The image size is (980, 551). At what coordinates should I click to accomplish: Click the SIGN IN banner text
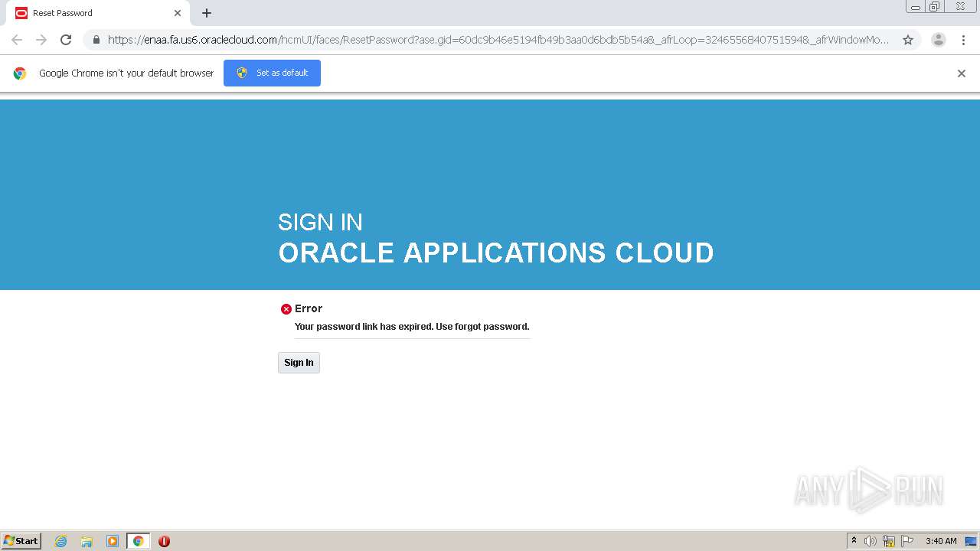pyautogui.click(x=320, y=222)
